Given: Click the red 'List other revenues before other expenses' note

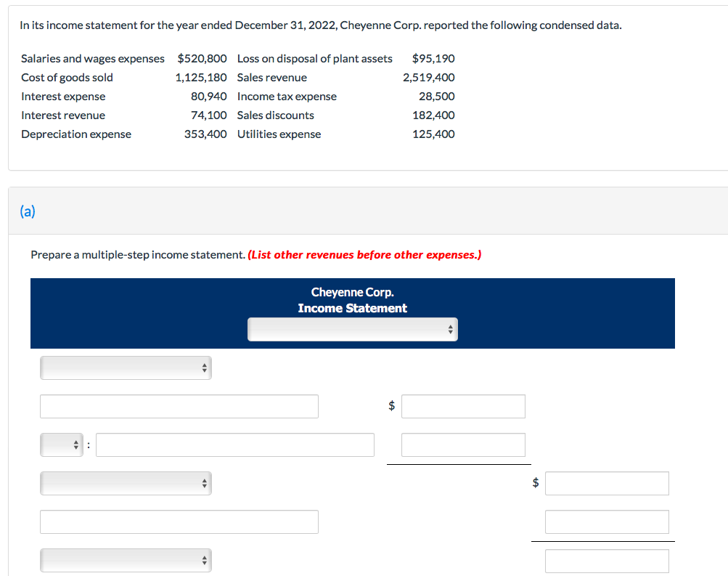Looking at the screenshot, I should click(x=364, y=255).
